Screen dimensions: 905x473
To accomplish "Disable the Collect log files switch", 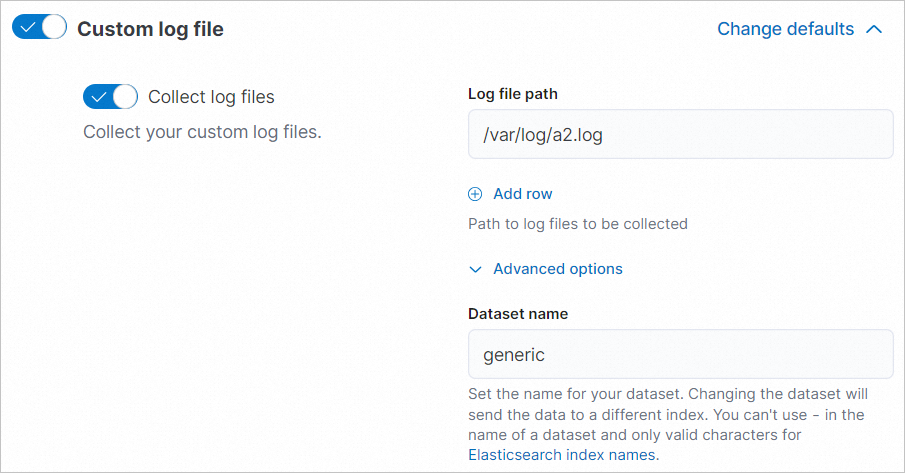I will tap(110, 97).
